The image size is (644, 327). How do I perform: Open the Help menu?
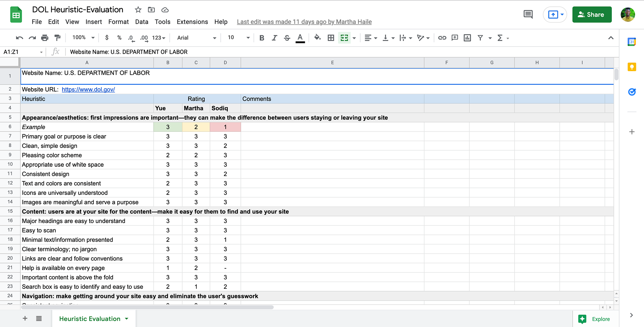pos(221,22)
